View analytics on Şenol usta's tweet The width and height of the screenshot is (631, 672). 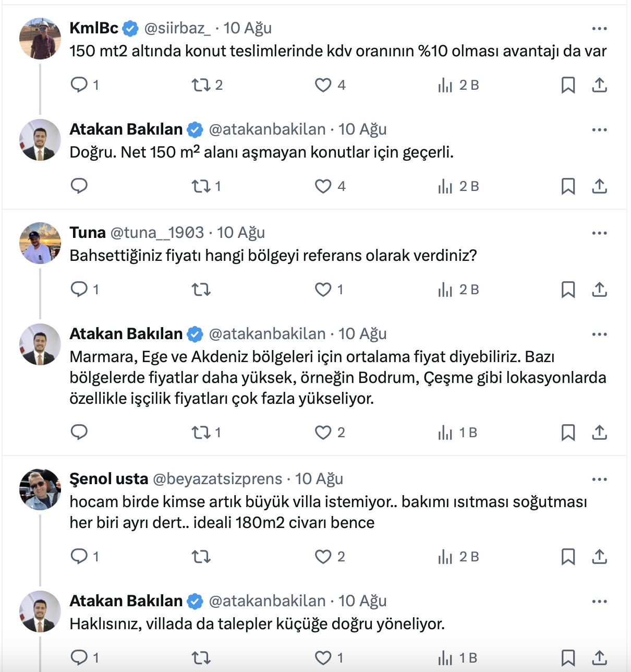click(445, 557)
